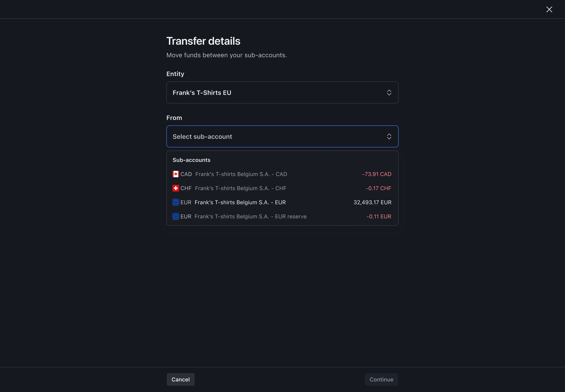Click the From dropdown chevron arrows

coord(389,136)
